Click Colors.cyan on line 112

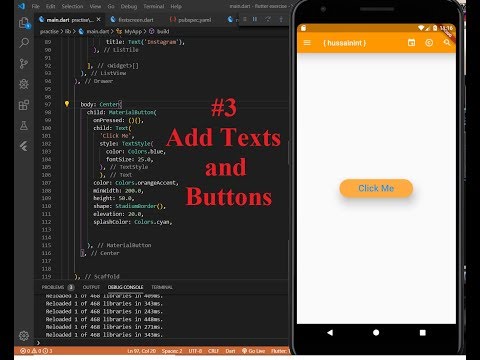(x=152, y=222)
